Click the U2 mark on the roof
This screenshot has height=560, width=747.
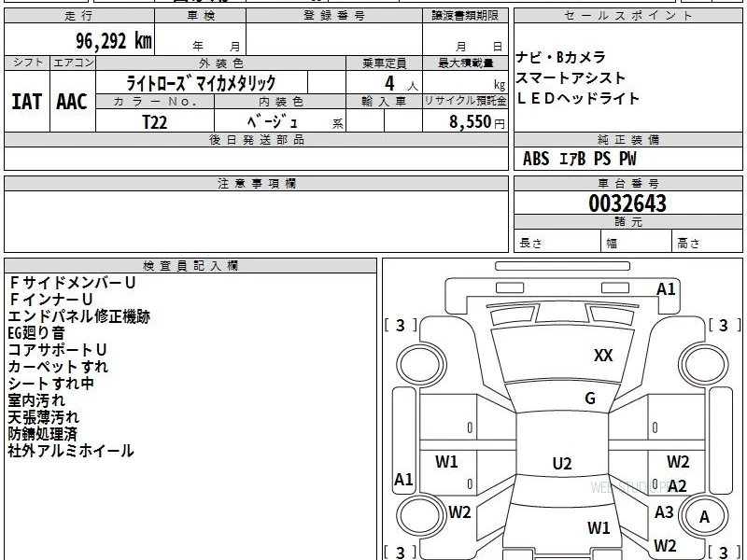pyautogui.click(x=562, y=463)
